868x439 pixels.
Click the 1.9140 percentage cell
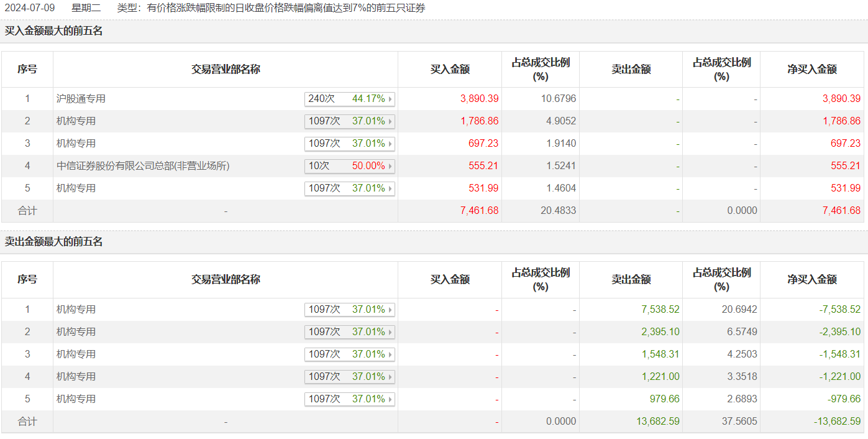[561, 144]
